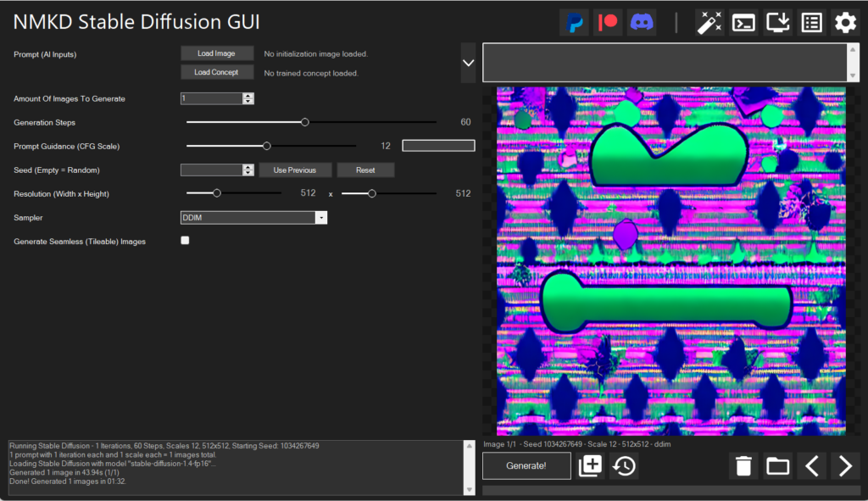Expand the Sampler DDIM dropdown
This screenshot has width=868, height=501.
[320, 218]
